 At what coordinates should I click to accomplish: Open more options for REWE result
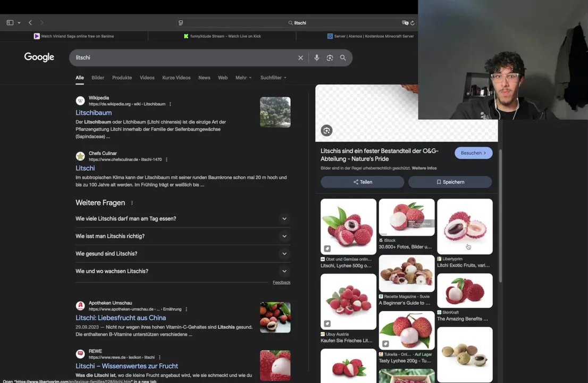159,357
